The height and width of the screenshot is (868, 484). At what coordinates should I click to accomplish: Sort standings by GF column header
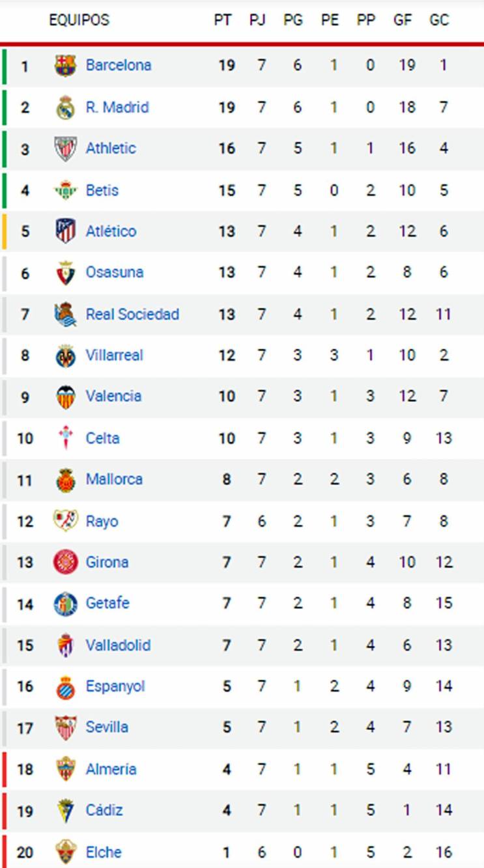(402, 20)
